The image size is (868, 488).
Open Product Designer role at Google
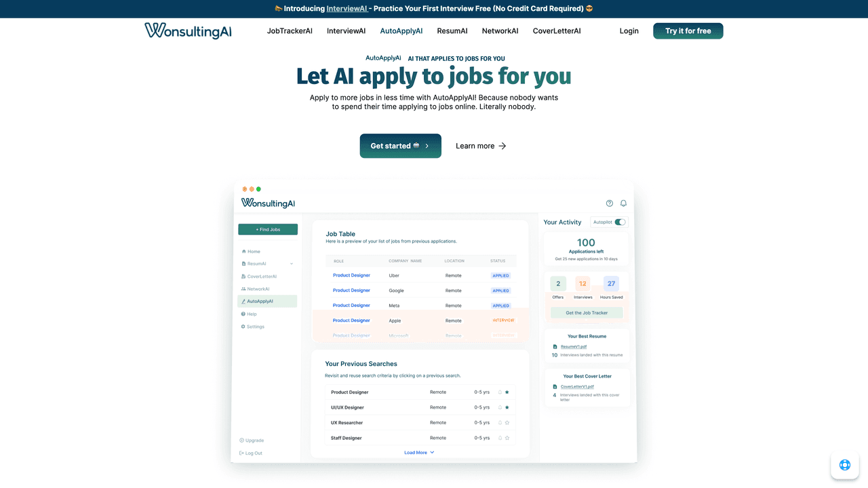(x=351, y=291)
